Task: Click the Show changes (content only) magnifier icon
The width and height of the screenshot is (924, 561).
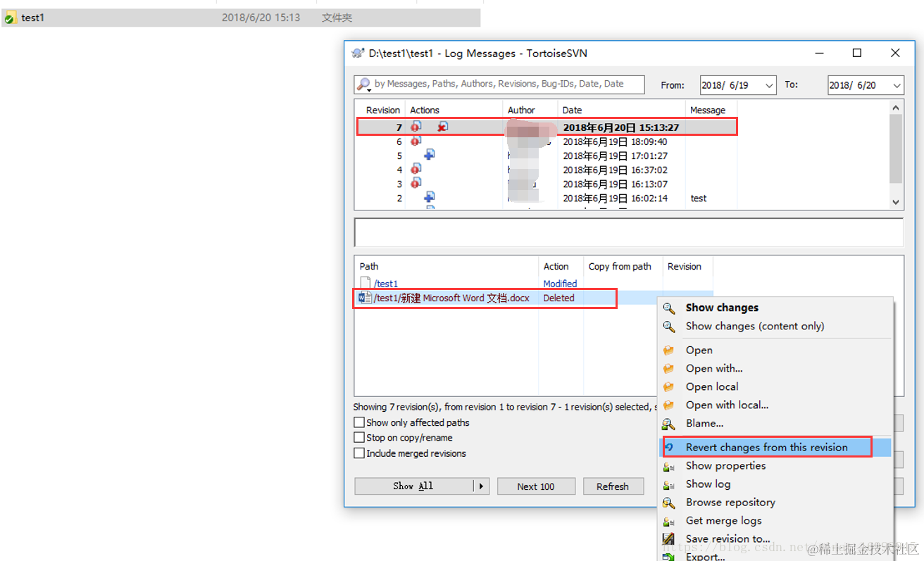Action: pyautogui.click(x=669, y=326)
